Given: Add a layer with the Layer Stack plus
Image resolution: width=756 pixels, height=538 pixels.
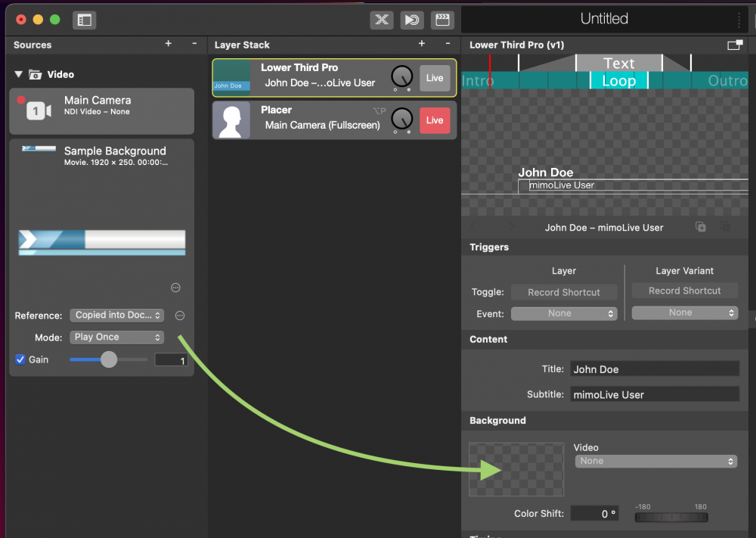Looking at the screenshot, I should click(x=421, y=43).
